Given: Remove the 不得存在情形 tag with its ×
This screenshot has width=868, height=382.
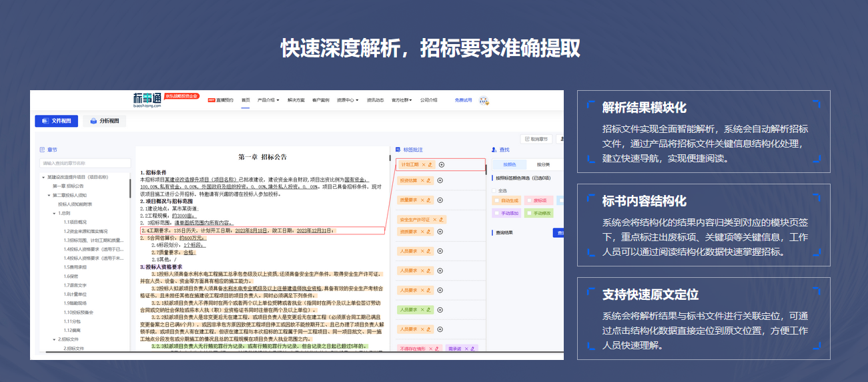Looking at the screenshot, I should coord(431,348).
